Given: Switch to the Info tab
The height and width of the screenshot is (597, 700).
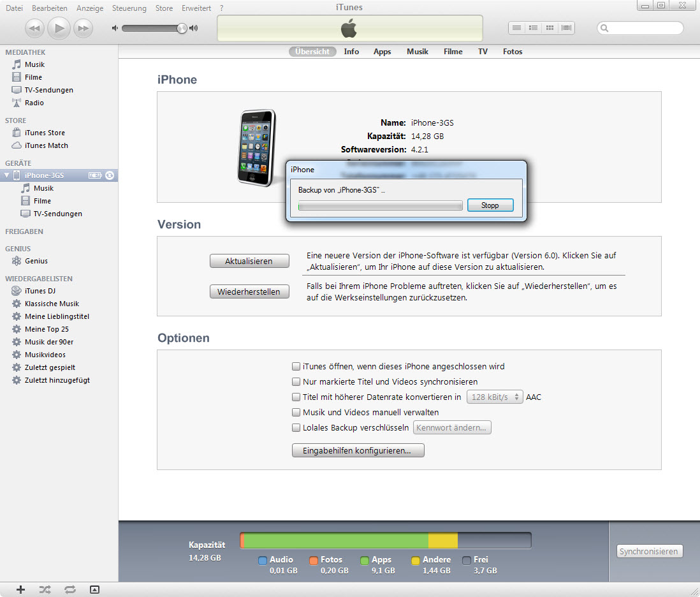Looking at the screenshot, I should [351, 52].
